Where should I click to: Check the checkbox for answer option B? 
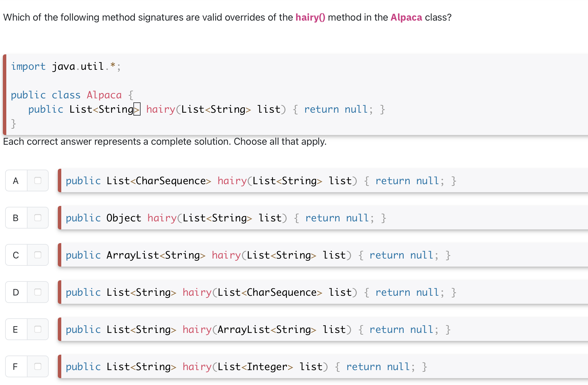point(38,218)
